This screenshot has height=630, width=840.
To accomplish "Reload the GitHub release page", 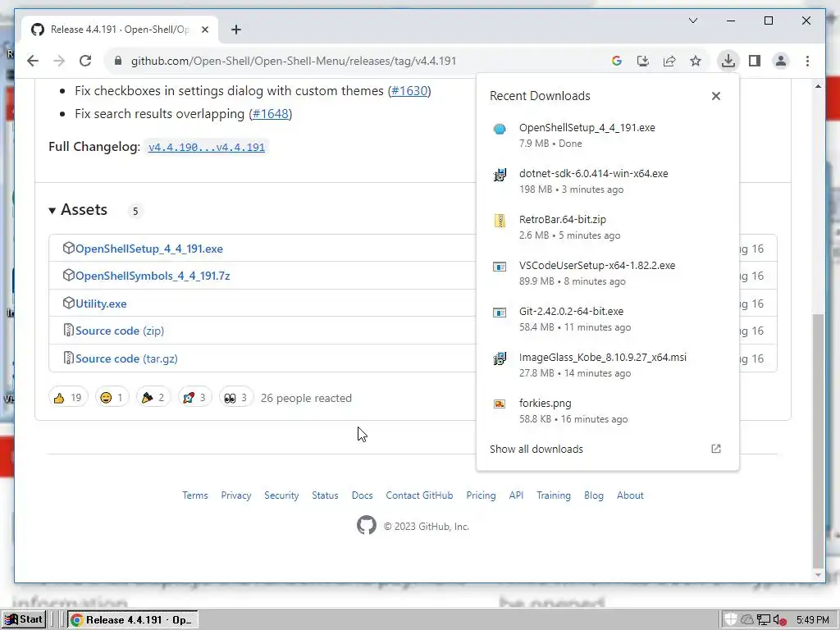I will pos(85,61).
